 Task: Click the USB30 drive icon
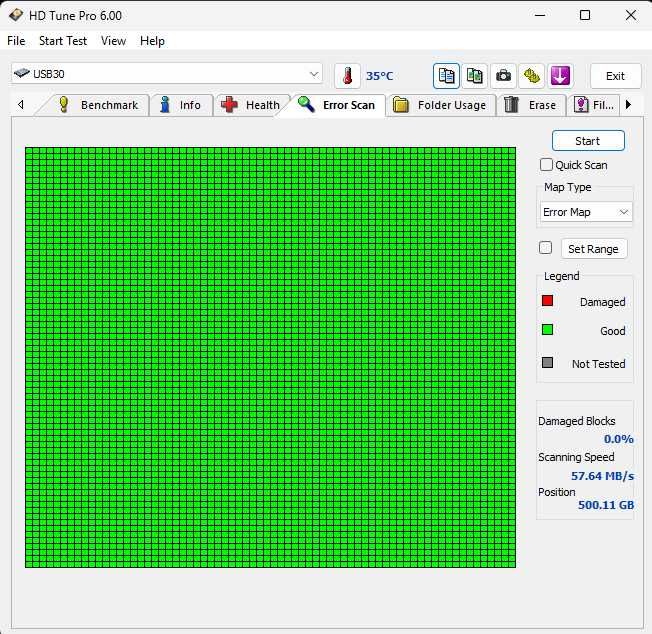(22, 74)
